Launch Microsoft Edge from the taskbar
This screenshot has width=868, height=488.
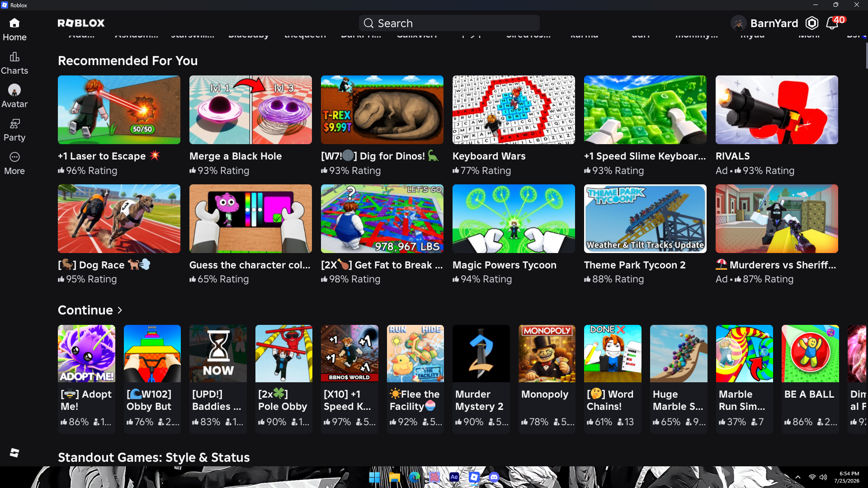[415, 477]
